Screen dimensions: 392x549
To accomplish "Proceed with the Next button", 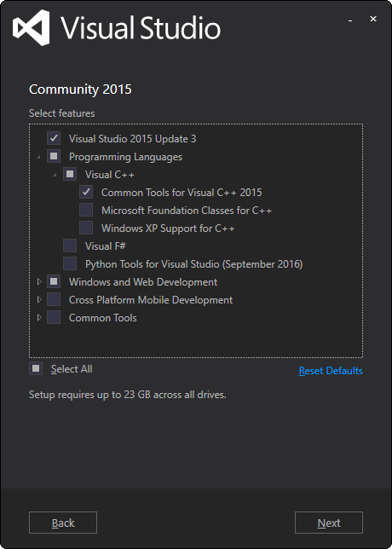I will tap(329, 523).
